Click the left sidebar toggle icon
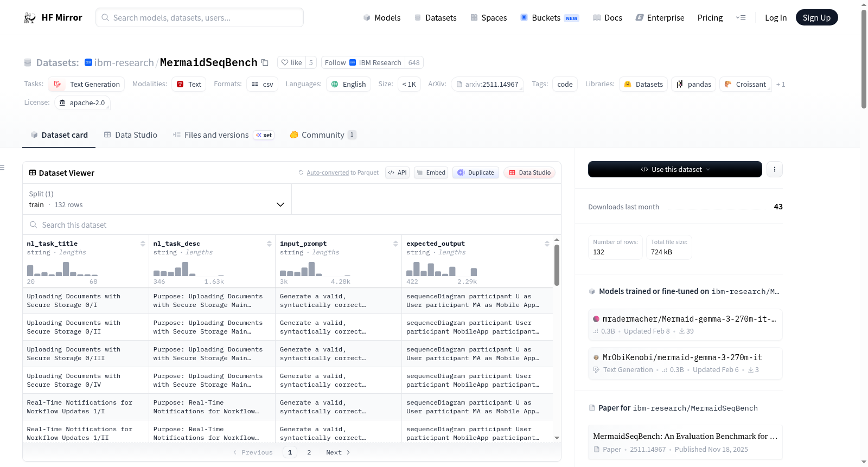868x467 pixels. pyautogui.click(x=2, y=168)
